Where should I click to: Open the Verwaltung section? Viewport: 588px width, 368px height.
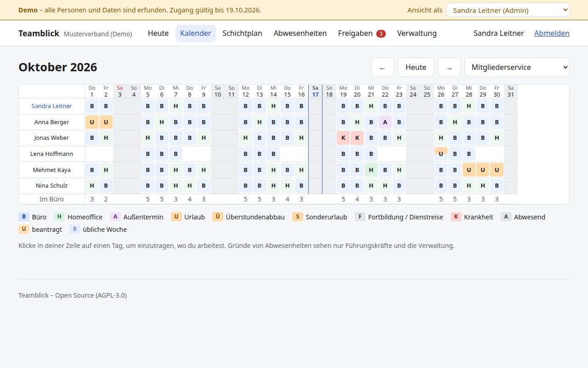[x=417, y=33]
